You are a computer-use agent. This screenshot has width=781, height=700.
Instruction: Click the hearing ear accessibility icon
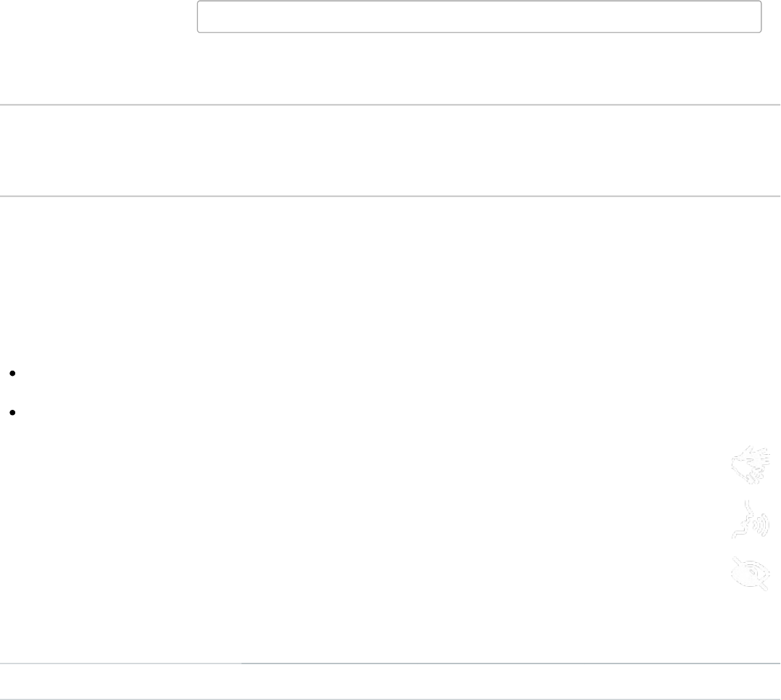click(x=750, y=521)
